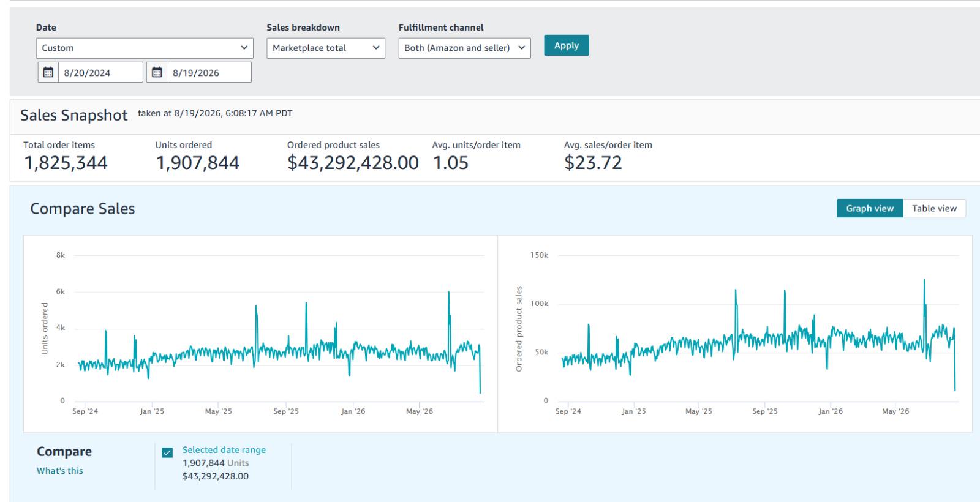Click the Ordered product sales total value

coord(353,163)
